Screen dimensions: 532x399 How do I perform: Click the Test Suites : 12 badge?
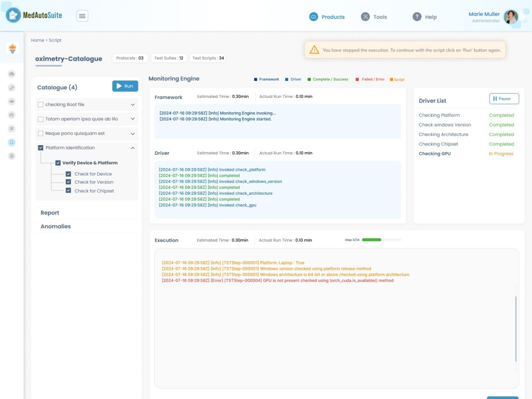coord(169,58)
